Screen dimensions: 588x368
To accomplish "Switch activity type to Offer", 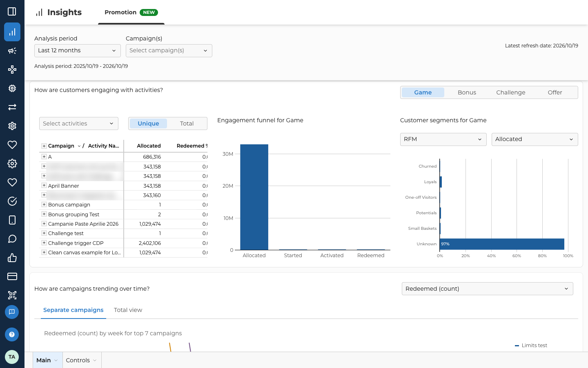I will pos(555,92).
